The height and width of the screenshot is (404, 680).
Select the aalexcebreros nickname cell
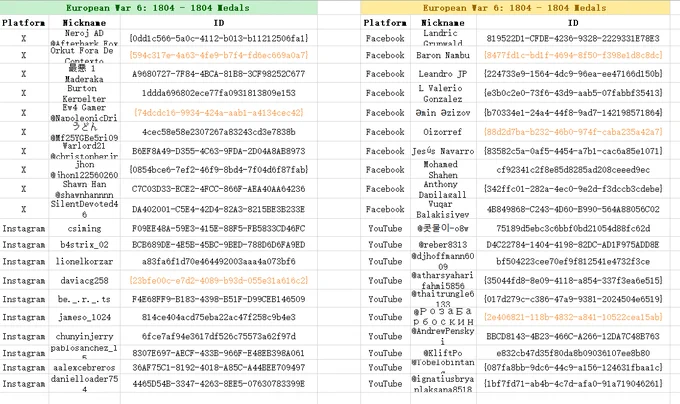(84, 368)
